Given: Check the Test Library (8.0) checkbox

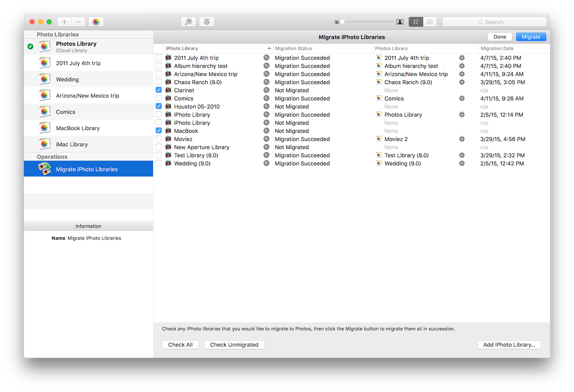Looking at the screenshot, I should tap(159, 155).
